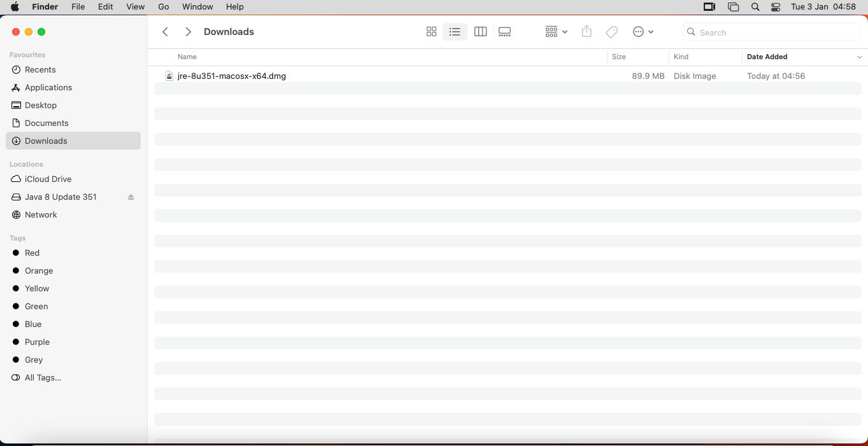Sort by the Date Added column header
The height and width of the screenshot is (446, 868).
tap(767, 57)
